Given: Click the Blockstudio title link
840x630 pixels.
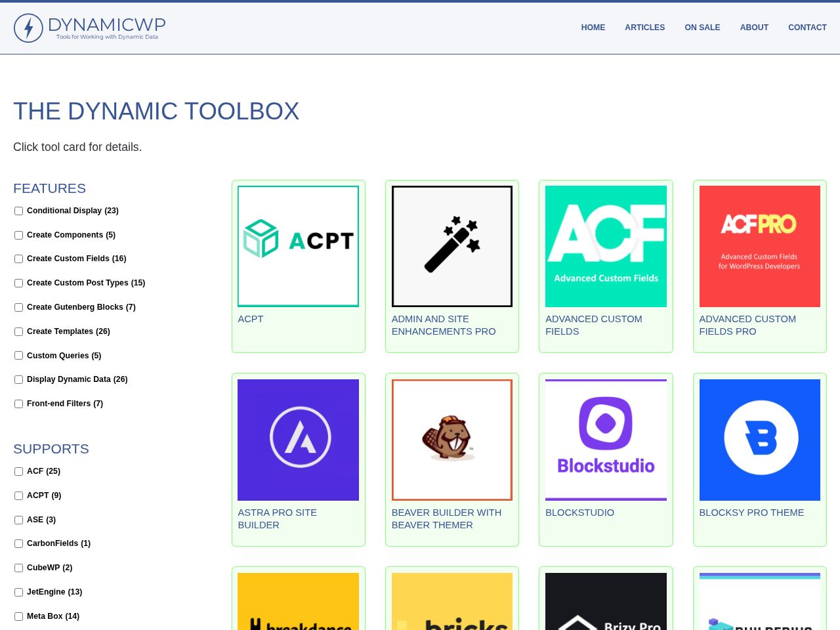Looking at the screenshot, I should coord(580,513).
